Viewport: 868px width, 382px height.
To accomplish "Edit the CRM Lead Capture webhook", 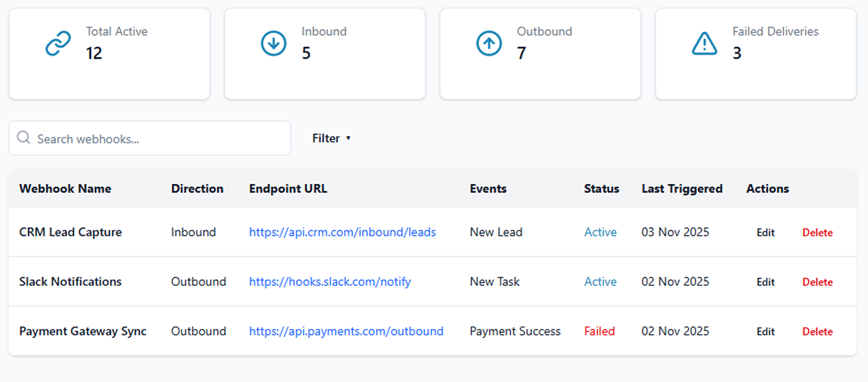I will click(x=765, y=233).
